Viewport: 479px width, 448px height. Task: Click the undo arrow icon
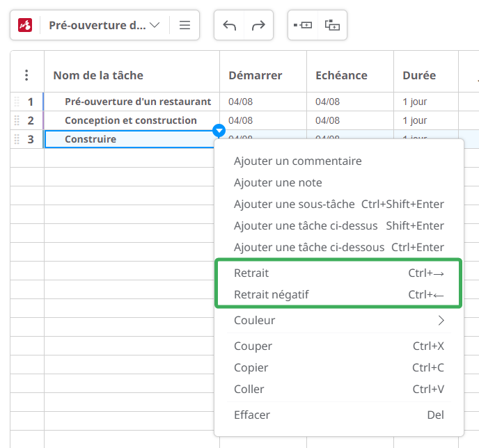point(230,25)
